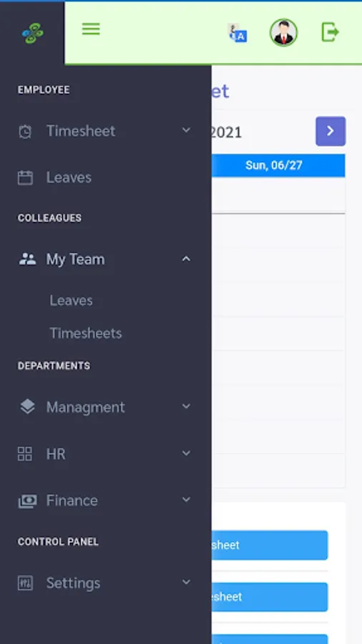This screenshot has width=362, height=644.
Task: Click the Settings sliders icon
Action: tap(25, 582)
